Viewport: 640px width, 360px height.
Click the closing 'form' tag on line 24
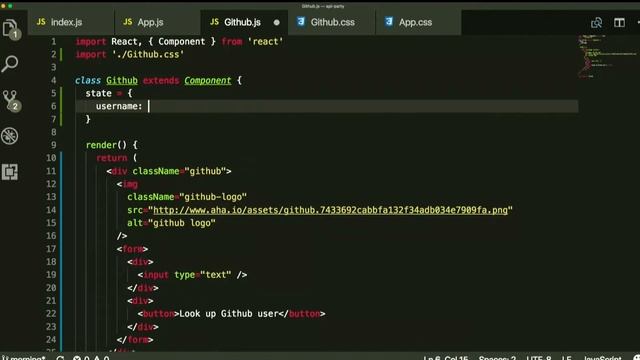pyautogui.click(x=135, y=340)
